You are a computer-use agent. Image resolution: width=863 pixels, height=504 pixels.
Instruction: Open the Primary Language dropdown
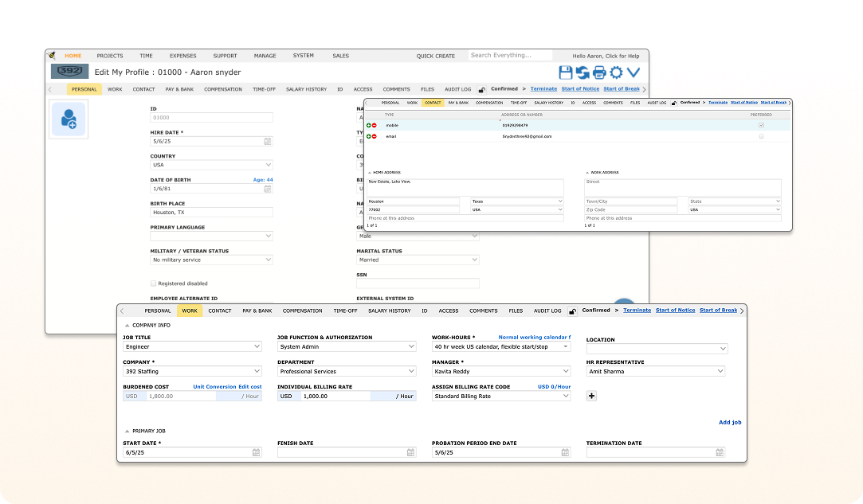click(211, 236)
